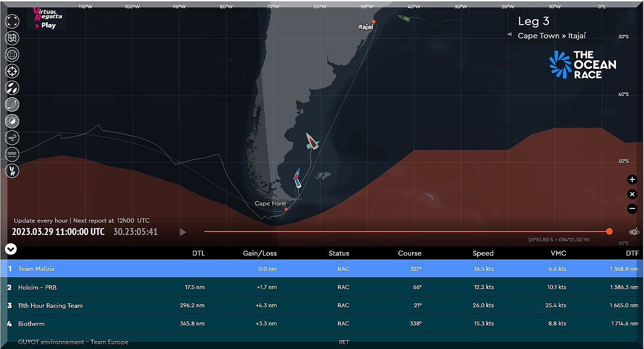Click the orange timeline slider handle
The image size is (644, 349).
coord(609,232)
